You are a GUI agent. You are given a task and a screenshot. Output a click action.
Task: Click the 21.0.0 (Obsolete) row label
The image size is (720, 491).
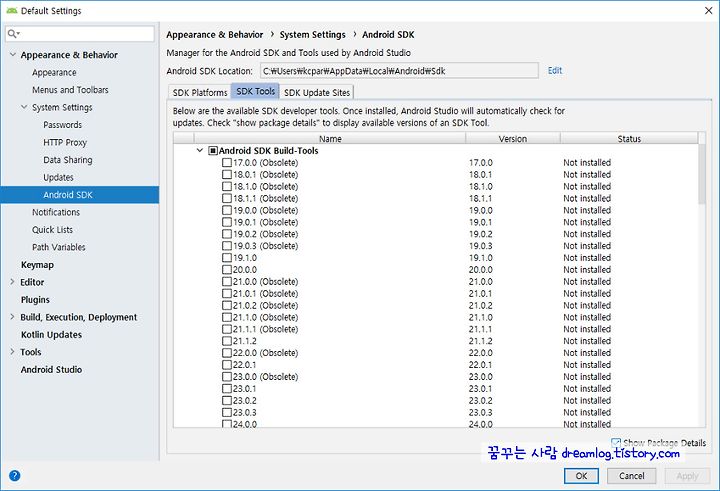(265, 282)
